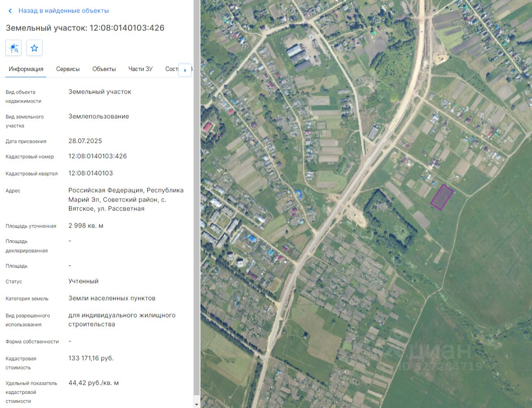Expand more tabs with right arrow button
This screenshot has height=408, width=532.
click(x=185, y=70)
